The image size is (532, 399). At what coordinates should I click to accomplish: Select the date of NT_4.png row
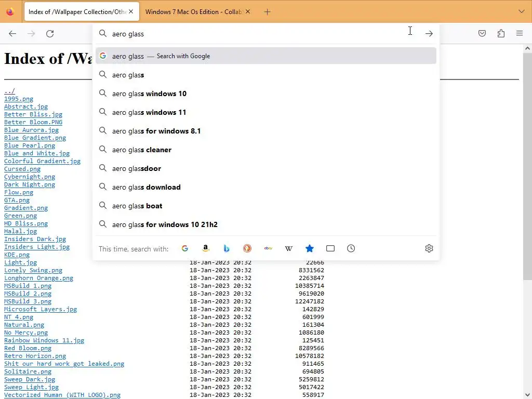point(220,317)
